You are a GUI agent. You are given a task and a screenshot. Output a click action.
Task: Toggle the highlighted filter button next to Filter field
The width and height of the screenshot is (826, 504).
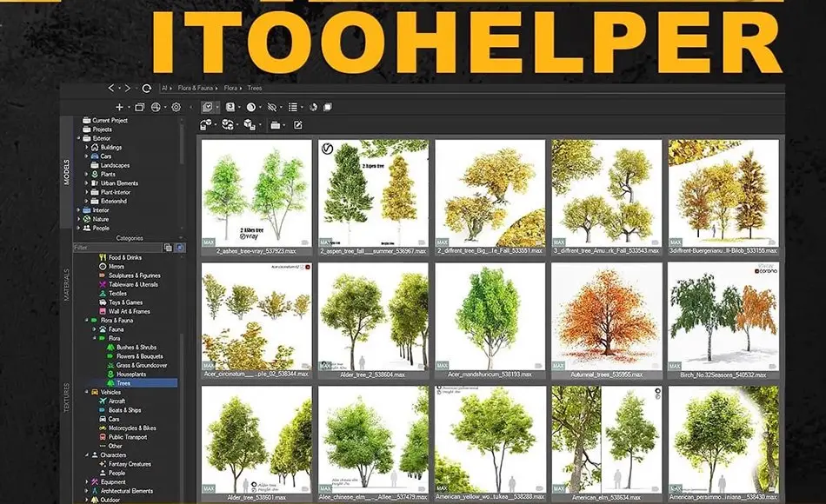[180, 247]
